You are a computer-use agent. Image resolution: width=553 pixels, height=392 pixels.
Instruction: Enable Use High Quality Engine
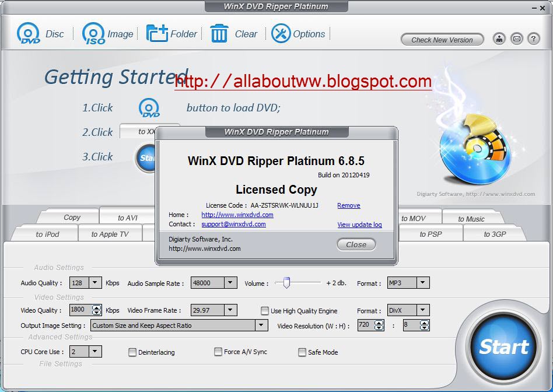[x=264, y=310]
